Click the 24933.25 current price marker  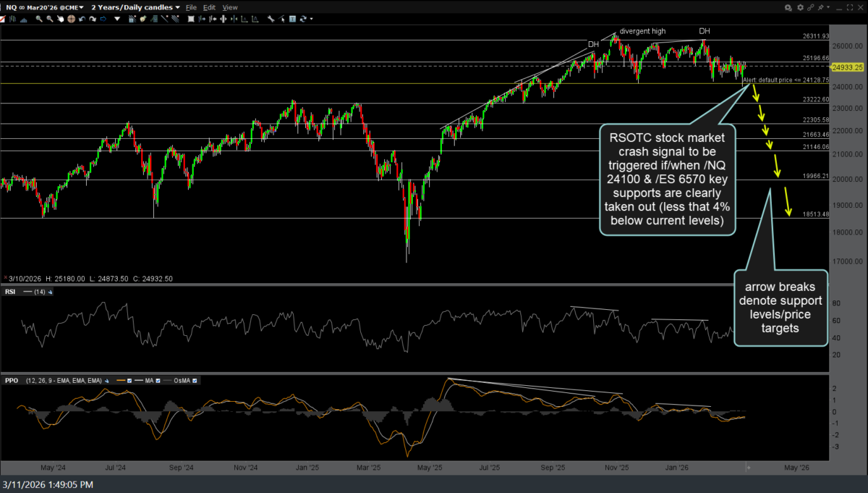click(x=849, y=67)
